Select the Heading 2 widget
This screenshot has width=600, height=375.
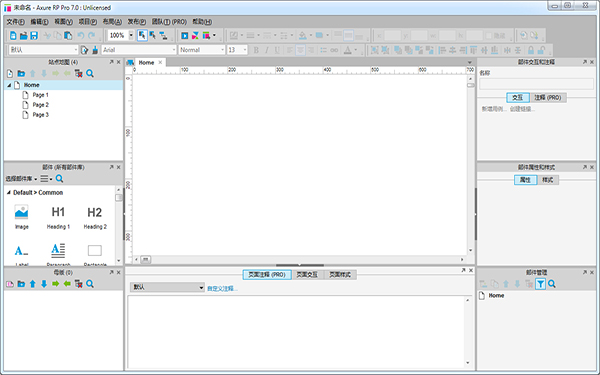click(95, 217)
